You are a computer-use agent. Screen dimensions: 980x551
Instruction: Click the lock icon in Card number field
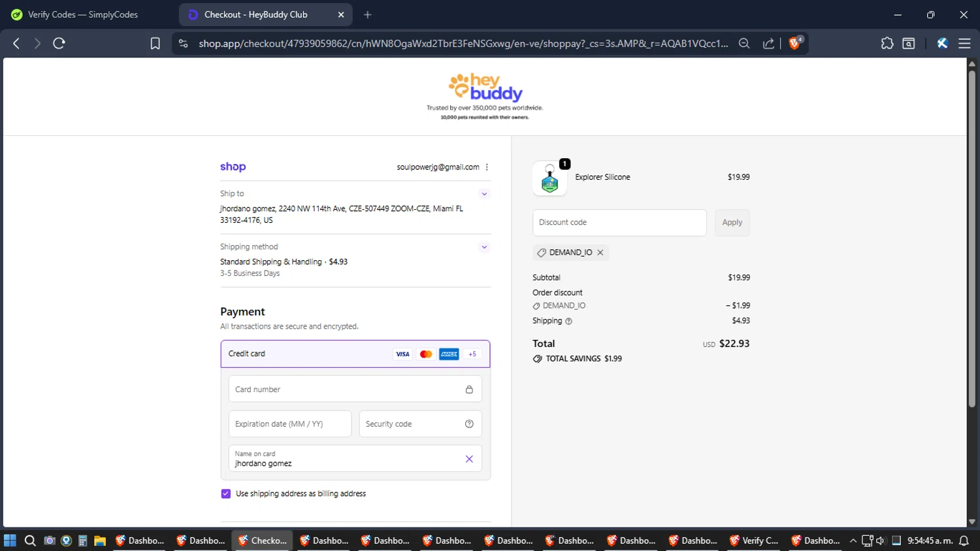click(x=469, y=390)
